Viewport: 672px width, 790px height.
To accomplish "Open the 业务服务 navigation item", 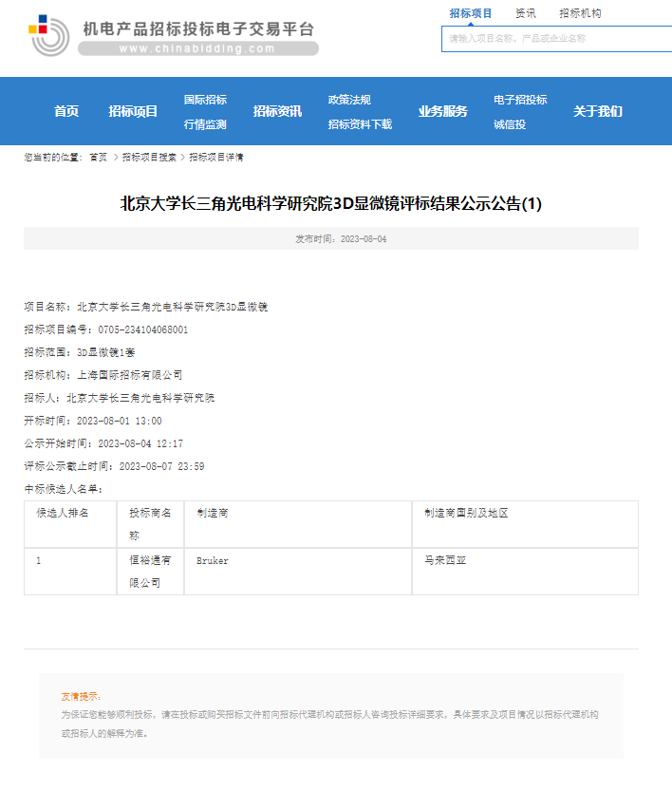I will pos(443,111).
